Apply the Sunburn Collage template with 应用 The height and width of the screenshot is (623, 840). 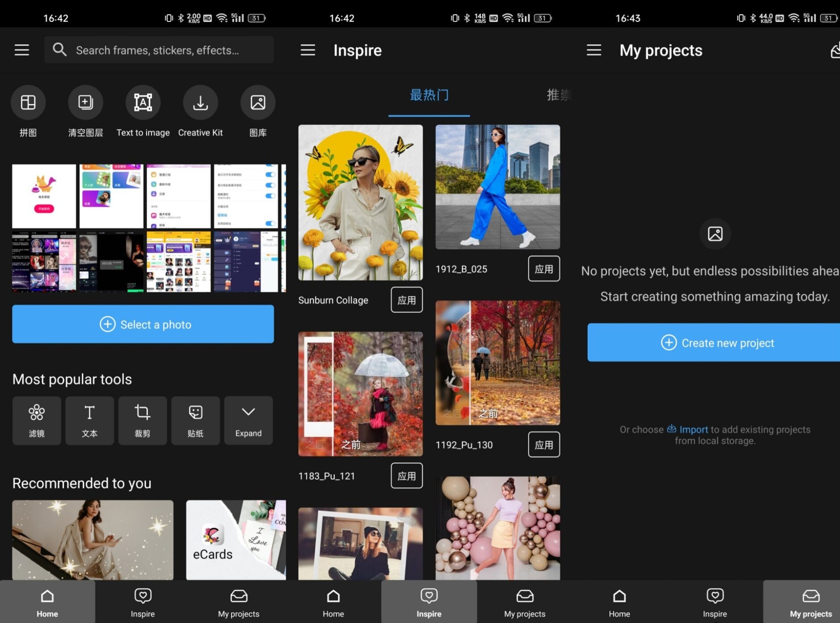click(x=406, y=300)
